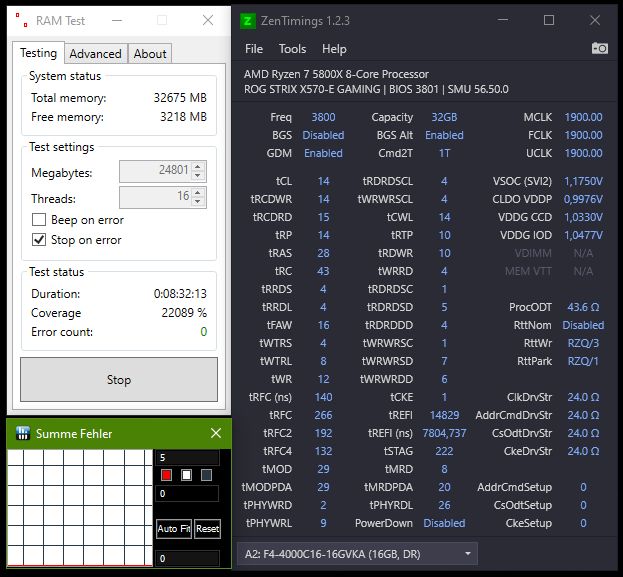Close the RAM Test window
The width and height of the screenshot is (623, 577).
208,20
